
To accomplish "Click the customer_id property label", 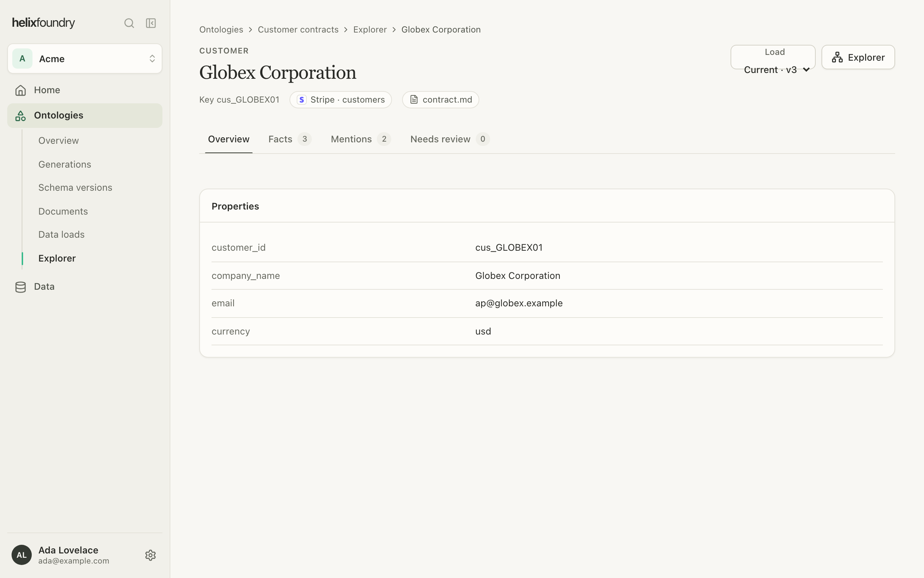I will [x=239, y=248].
